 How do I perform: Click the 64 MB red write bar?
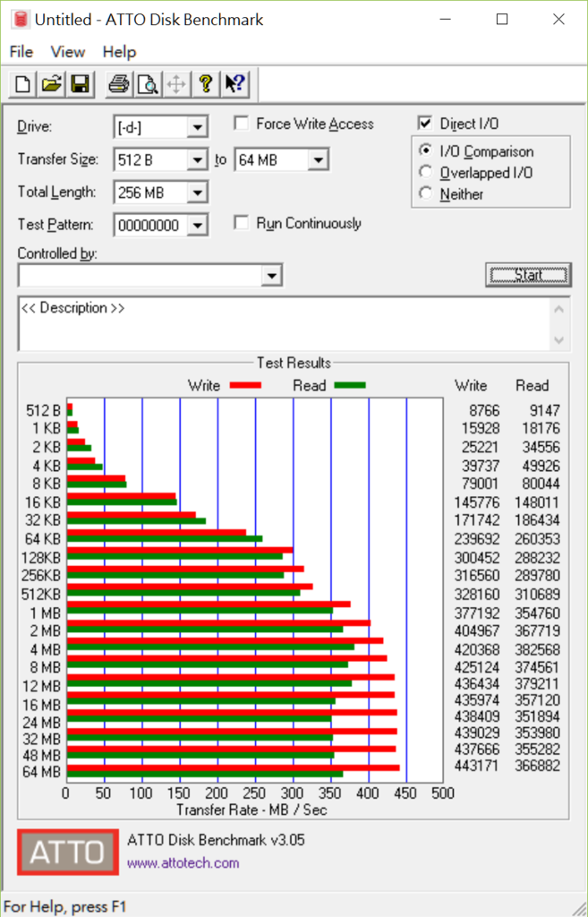tap(234, 767)
